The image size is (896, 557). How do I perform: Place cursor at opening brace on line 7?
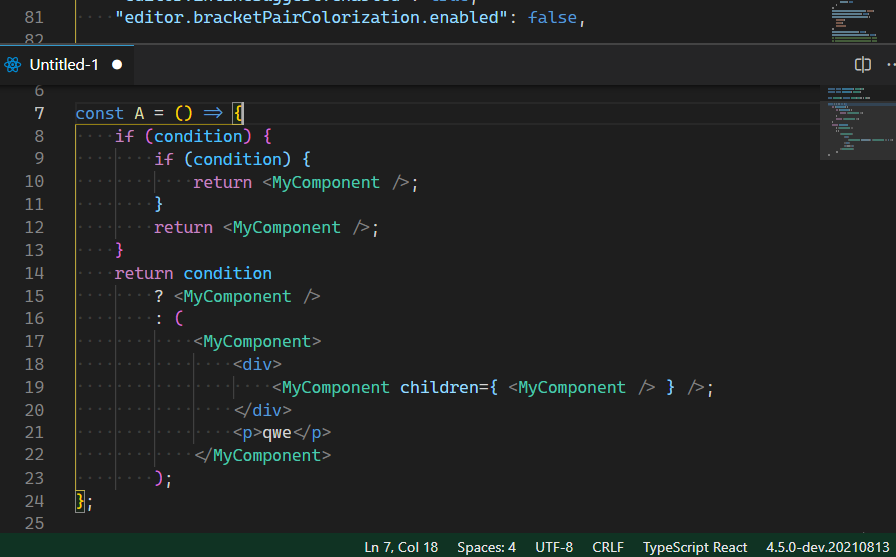pyautogui.click(x=238, y=113)
